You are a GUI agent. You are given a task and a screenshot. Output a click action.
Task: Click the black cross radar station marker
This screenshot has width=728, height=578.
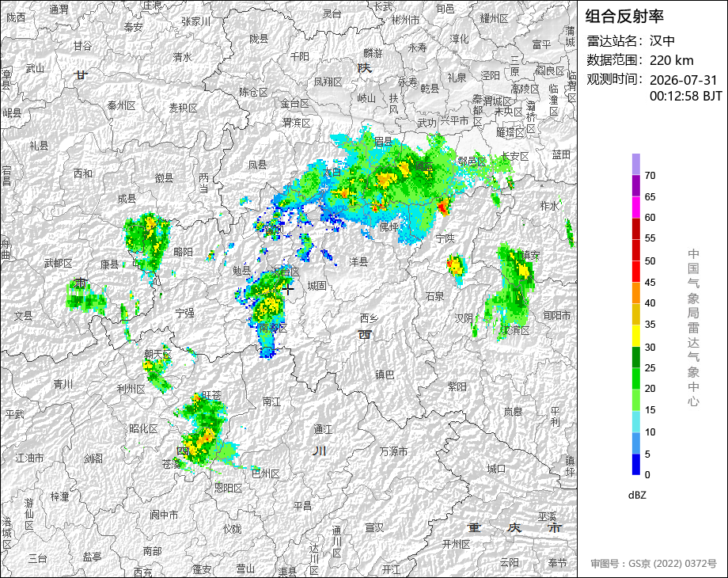pyautogui.click(x=288, y=290)
